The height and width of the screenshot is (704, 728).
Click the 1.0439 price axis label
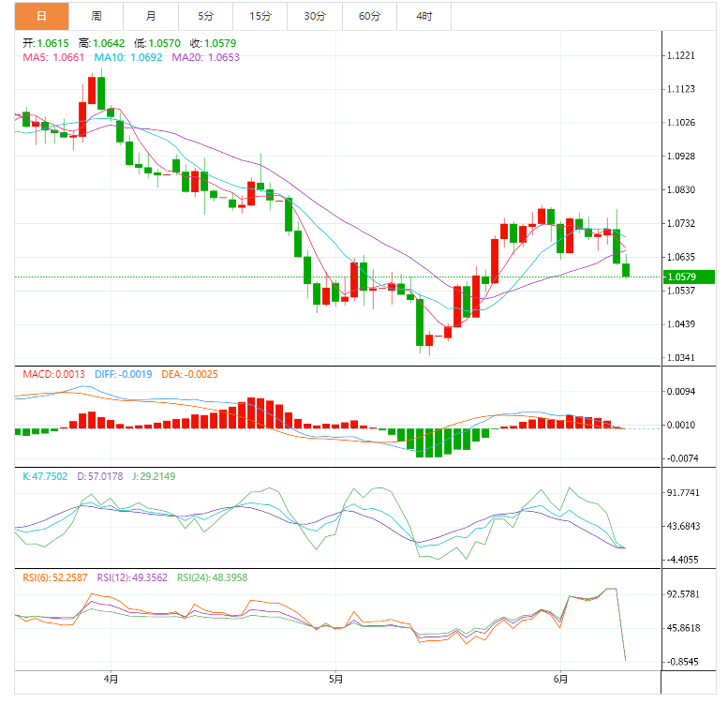681,324
